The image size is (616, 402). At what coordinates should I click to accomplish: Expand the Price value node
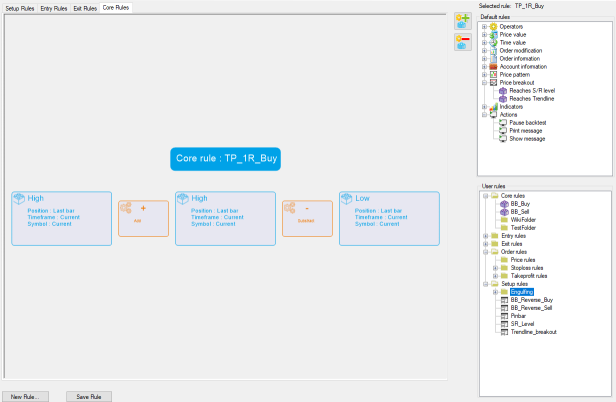[x=484, y=35]
